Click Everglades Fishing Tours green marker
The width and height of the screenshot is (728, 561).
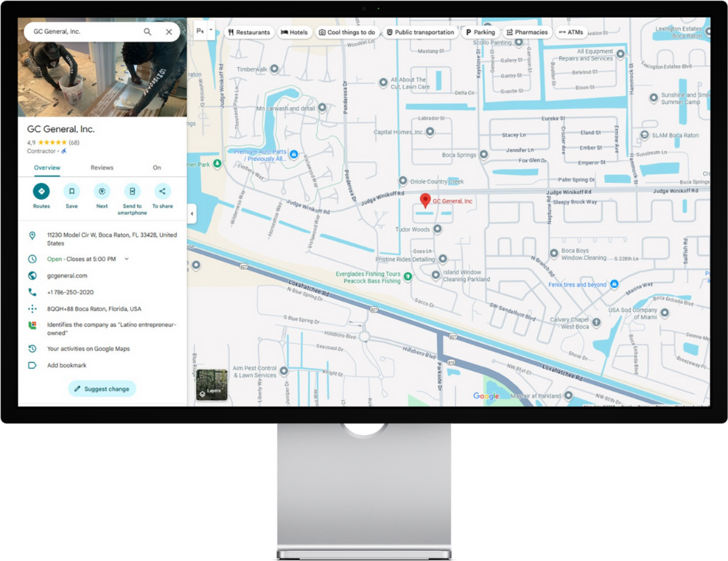(x=408, y=277)
